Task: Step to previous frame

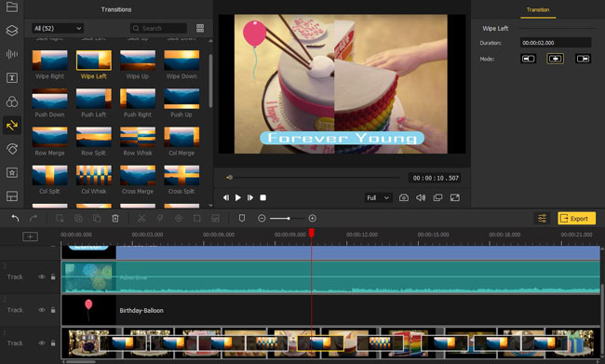Action: pyautogui.click(x=226, y=197)
